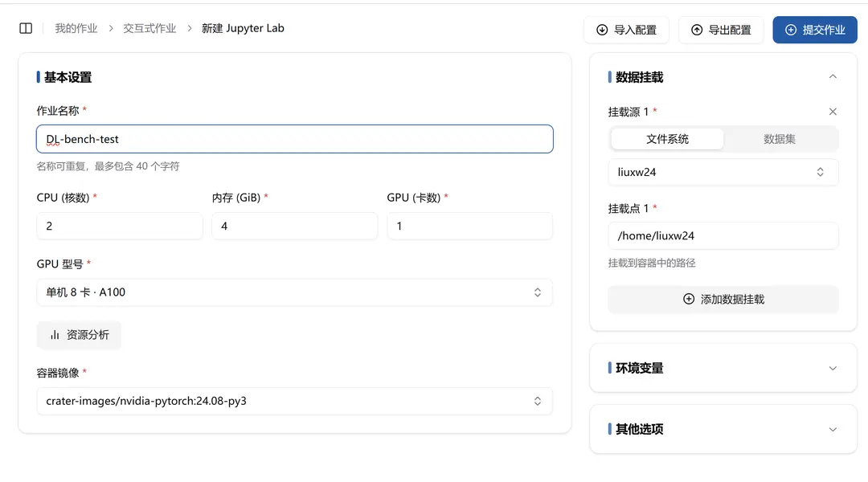Submit the job with 提交作业
The image size is (868, 482).
pyautogui.click(x=815, y=30)
